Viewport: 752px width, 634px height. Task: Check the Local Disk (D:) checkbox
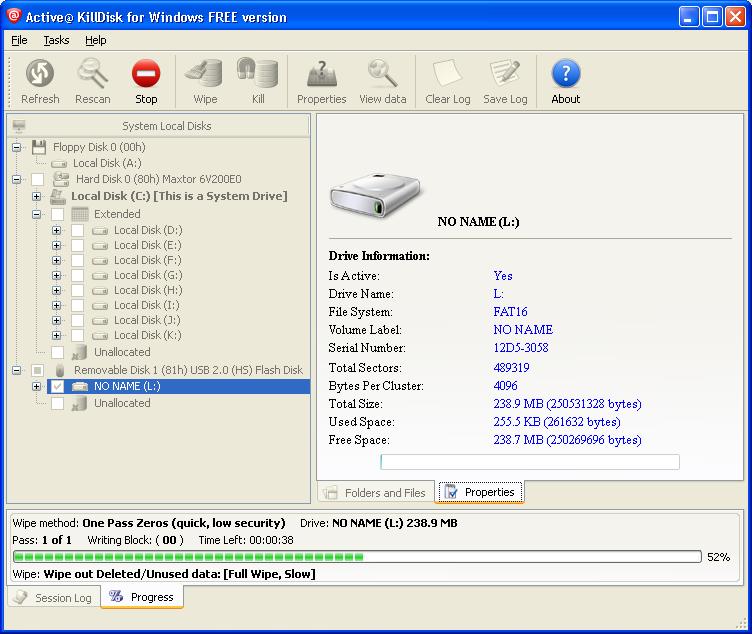[x=78, y=231]
